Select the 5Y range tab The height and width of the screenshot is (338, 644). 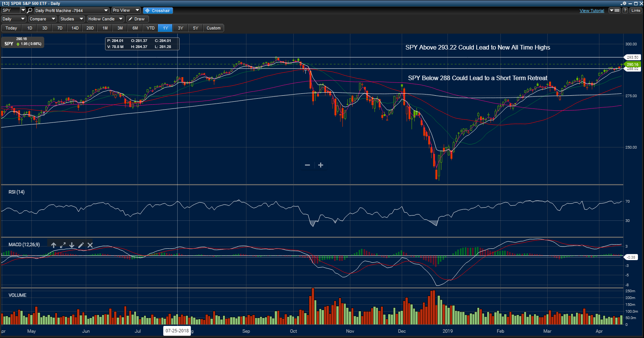click(196, 28)
